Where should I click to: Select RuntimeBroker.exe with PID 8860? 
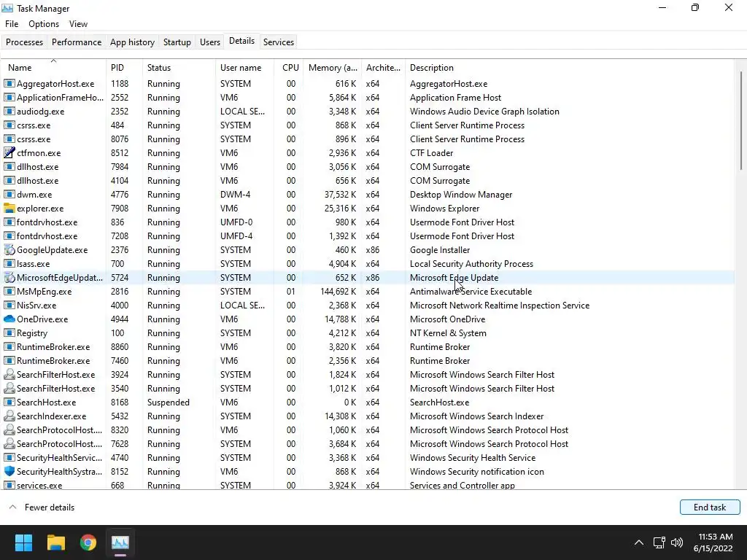point(367,346)
